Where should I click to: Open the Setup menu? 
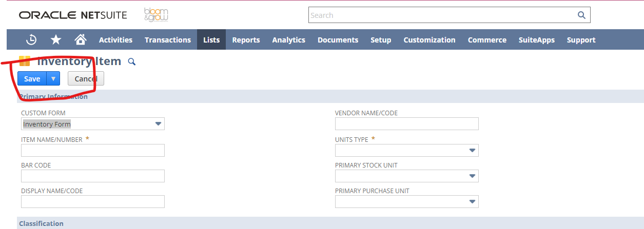(x=381, y=40)
